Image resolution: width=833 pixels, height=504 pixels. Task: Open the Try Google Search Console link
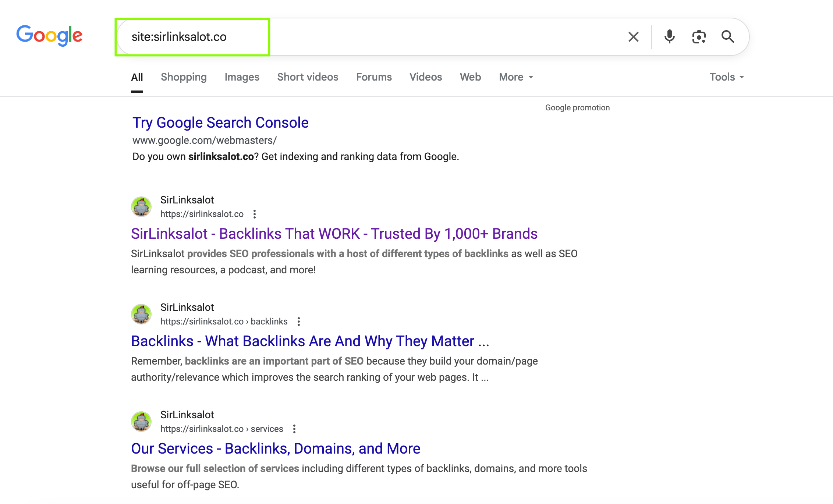coord(220,122)
